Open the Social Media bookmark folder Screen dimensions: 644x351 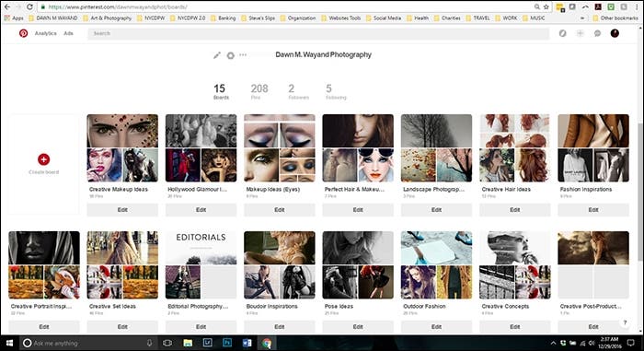pos(384,18)
